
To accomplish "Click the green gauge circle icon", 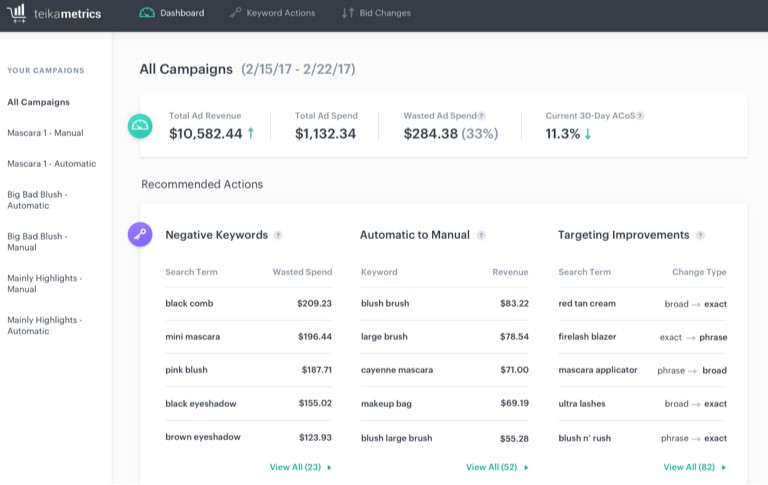I will [x=140, y=126].
